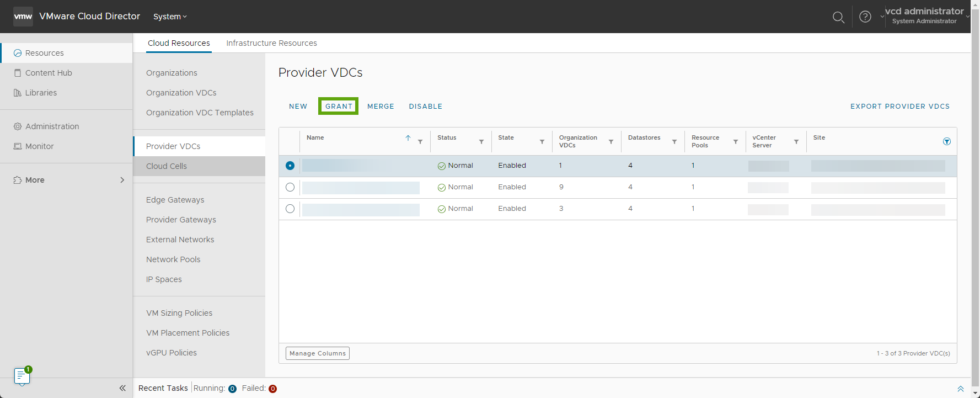The width and height of the screenshot is (980, 398).
Task: Open VM Sizing Policies
Action: coord(179,313)
